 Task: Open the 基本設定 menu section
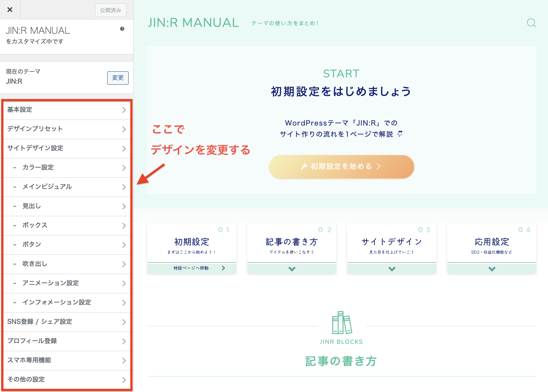[x=67, y=110]
